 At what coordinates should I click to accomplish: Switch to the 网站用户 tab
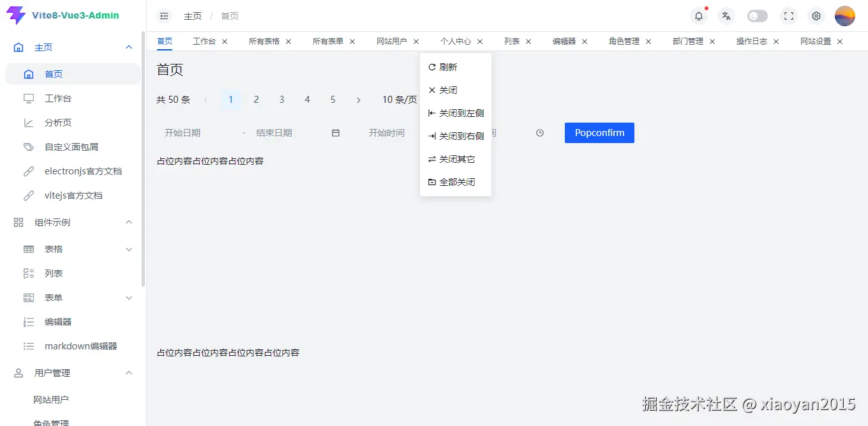pos(392,41)
